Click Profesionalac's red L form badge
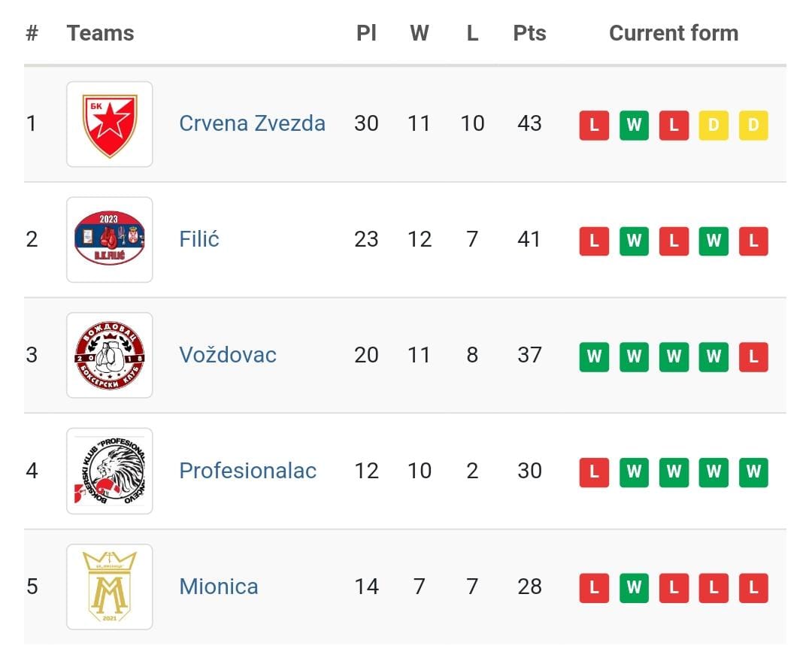The height and width of the screenshot is (670, 812). [x=594, y=472]
